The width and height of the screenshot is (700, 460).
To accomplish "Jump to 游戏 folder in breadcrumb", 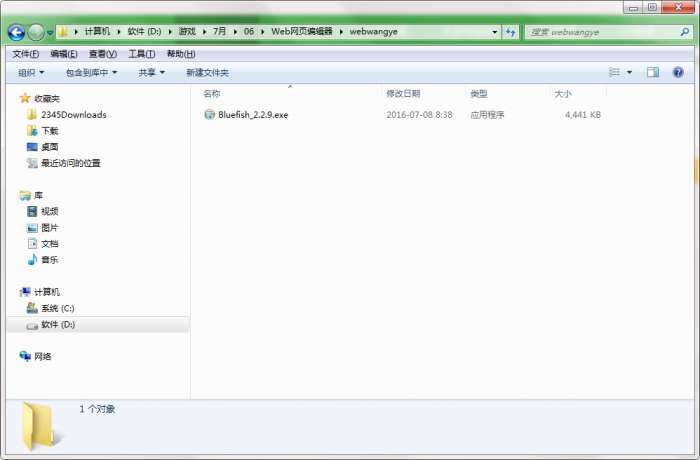I will click(x=187, y=32).
